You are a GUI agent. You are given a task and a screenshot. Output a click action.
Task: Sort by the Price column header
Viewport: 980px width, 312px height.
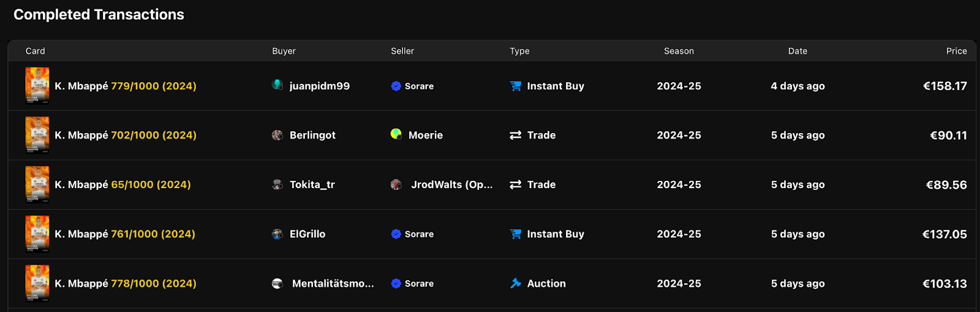pyautogui.click(x=956, y=51)
